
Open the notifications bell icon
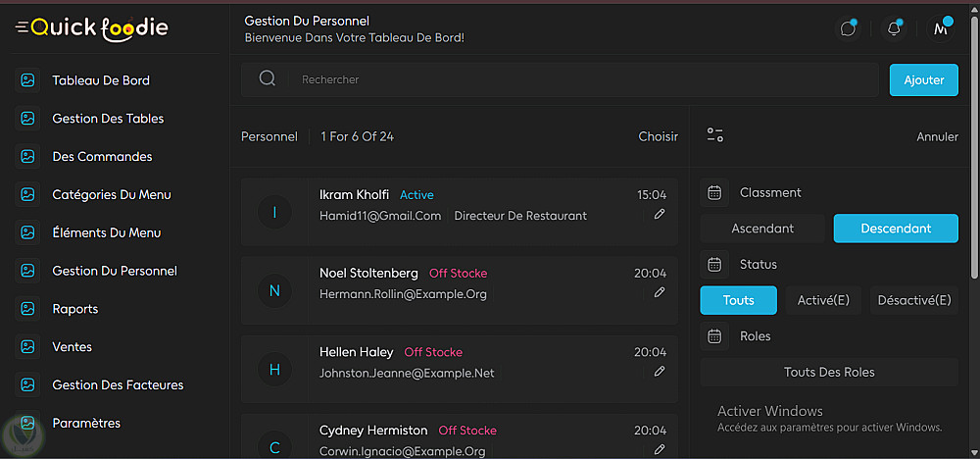(x=894, y=28)
